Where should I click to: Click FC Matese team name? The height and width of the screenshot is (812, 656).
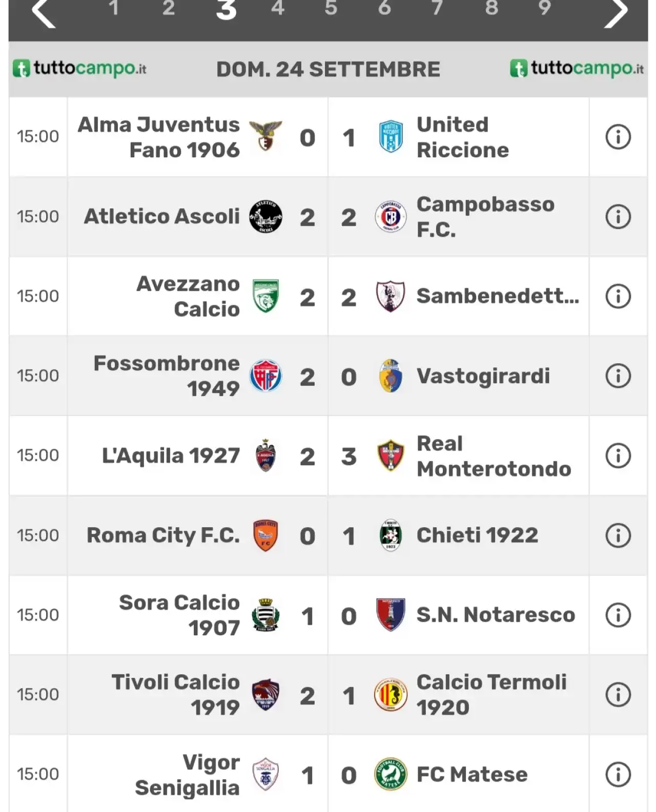click(472, 774)
